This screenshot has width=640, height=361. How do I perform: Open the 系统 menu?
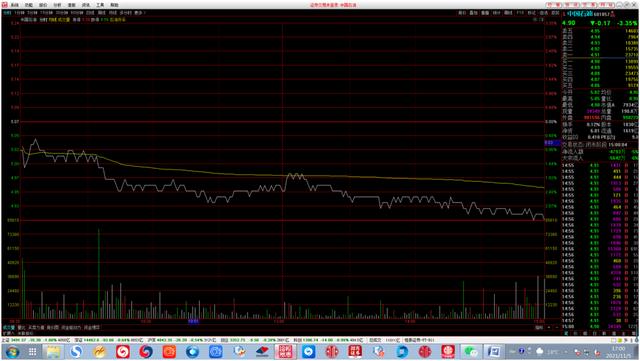pyautogui.click(x=15, y=5)
